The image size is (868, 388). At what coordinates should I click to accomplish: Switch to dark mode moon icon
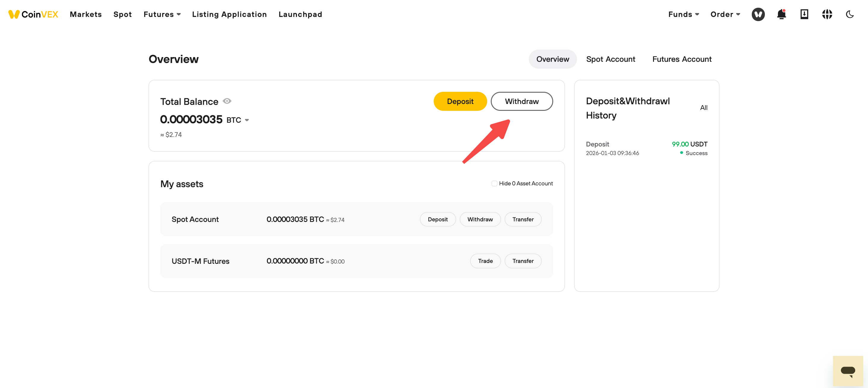pos(850,14)
